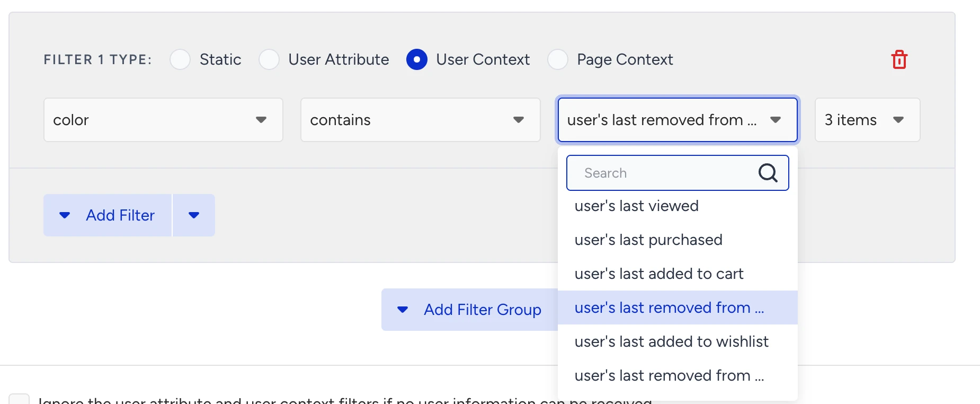980x404 pixels.
Task: Click the Add Filter Group button
Action: pyautogui.click(x=469, y=310)
